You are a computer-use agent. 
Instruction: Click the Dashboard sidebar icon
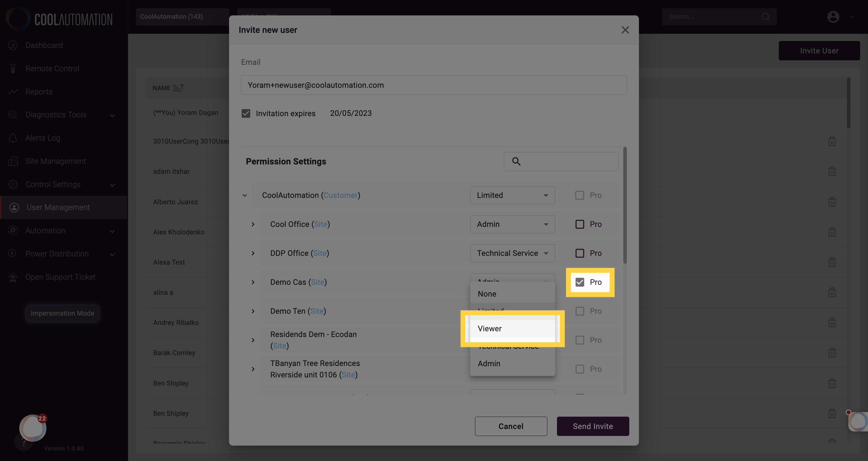[13, 45]
